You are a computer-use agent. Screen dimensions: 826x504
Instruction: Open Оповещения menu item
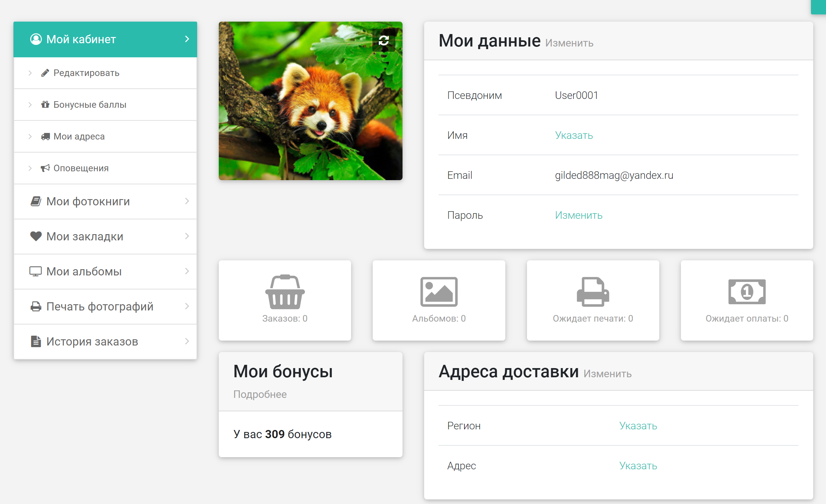point(81,168)
